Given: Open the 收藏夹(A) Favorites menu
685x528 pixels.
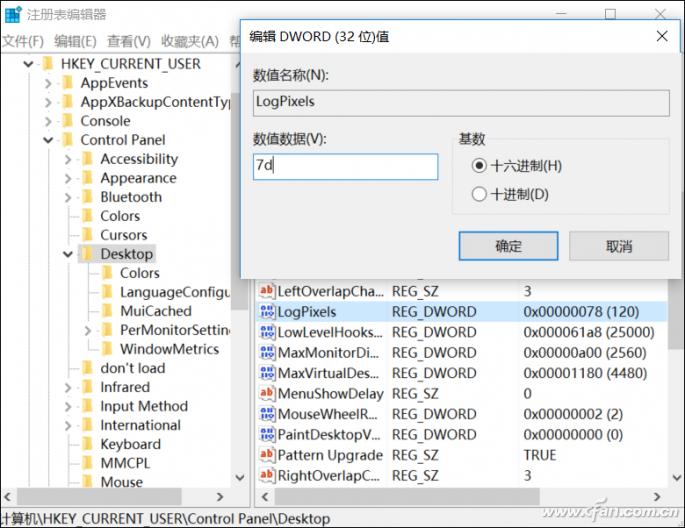Looking at the screenshot, I should tap(190, 41).
